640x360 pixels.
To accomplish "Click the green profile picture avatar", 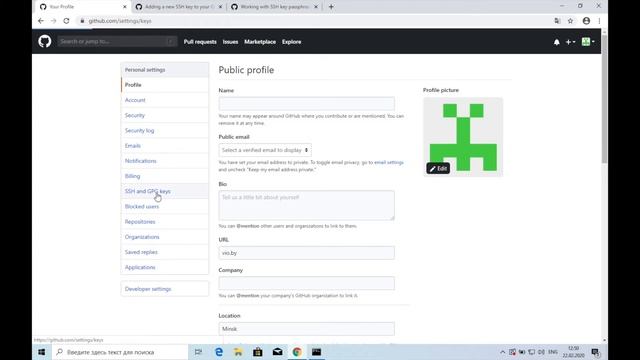I will [463, 137].
